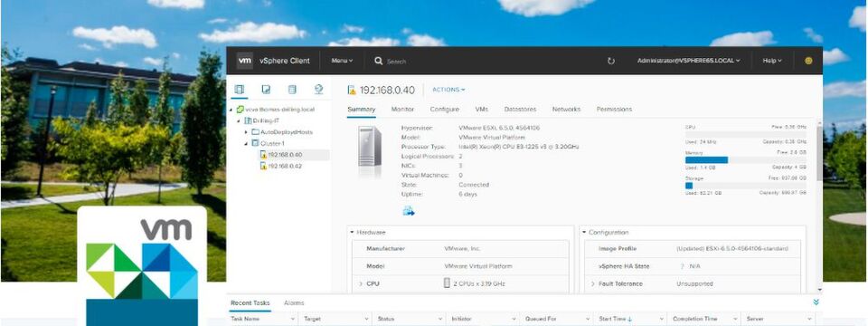Click the CPU usage bar
Viewport: 868px width, 326px height.
[746, 134]
